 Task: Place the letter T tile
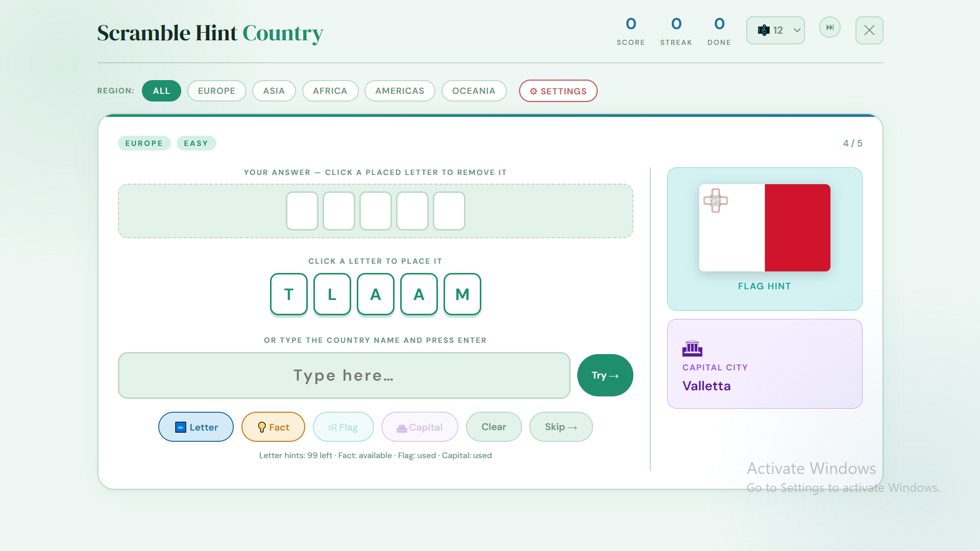click(x=289, y=294)
